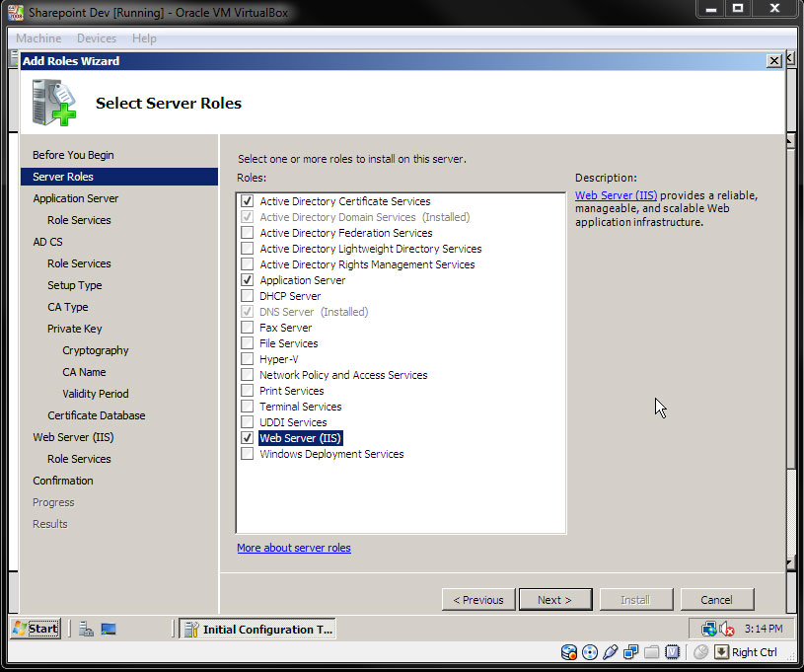804x672 pixels.
Task: Click the Previous button
Action: point(478,600)
